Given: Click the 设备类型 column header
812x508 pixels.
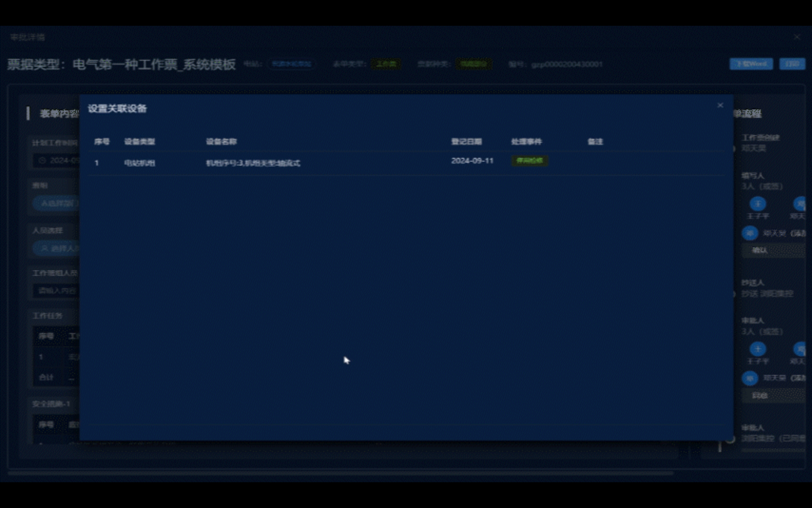Looking at the screenshot, I should tap(140, 142).
